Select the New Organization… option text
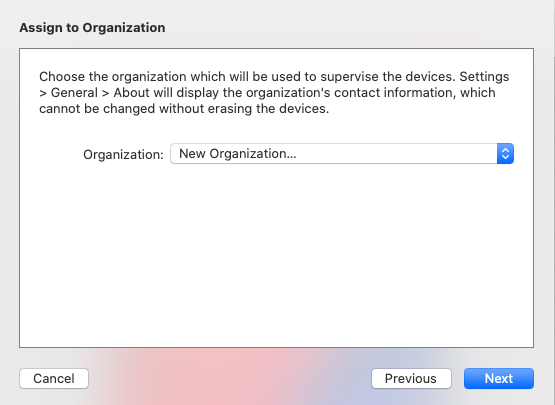The height and width of the screenshot is (405, 555). click(x=238, y=154)
